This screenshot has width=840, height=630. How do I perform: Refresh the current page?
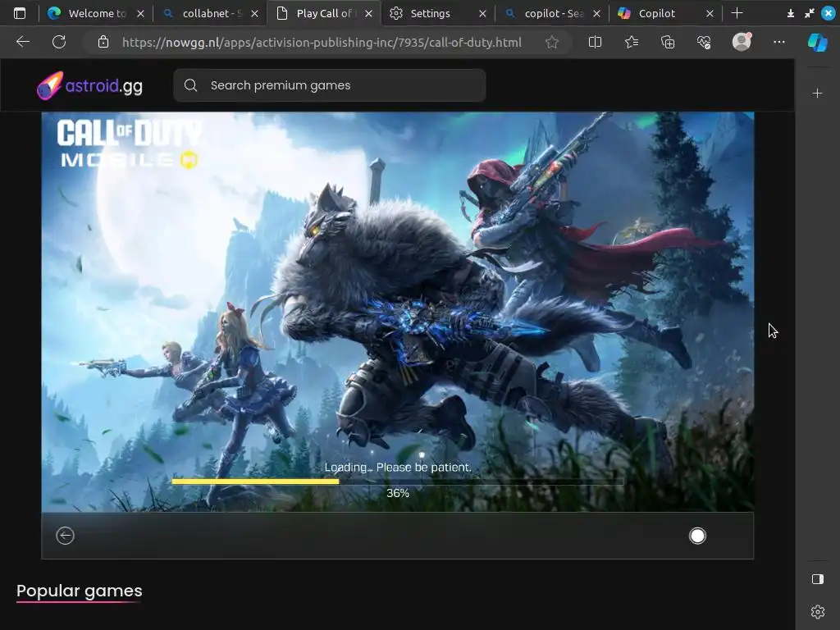[59, 42]
